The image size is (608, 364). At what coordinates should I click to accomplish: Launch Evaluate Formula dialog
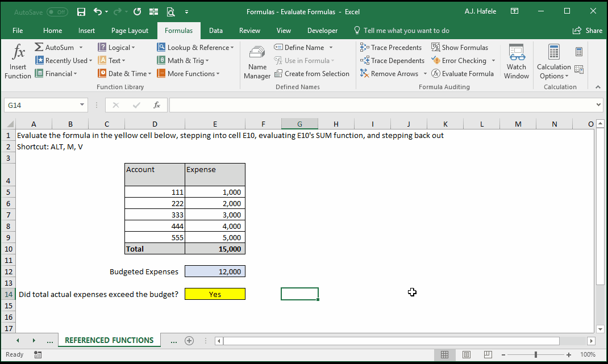point(463,74)
